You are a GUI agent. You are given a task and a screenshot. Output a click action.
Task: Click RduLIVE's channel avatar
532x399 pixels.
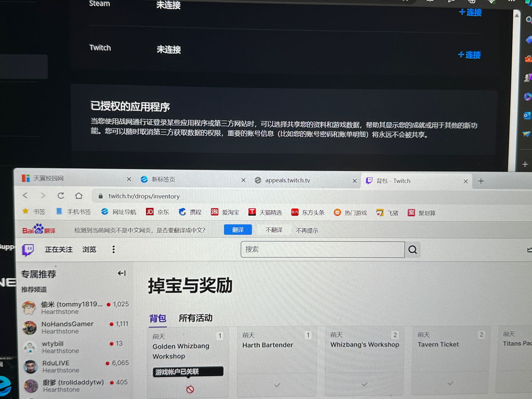pyautogui.click(x=30, y=367)
